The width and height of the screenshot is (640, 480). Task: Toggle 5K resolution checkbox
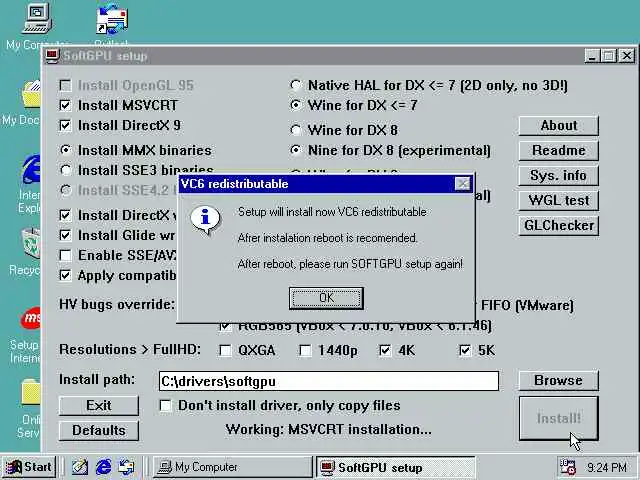465,351
